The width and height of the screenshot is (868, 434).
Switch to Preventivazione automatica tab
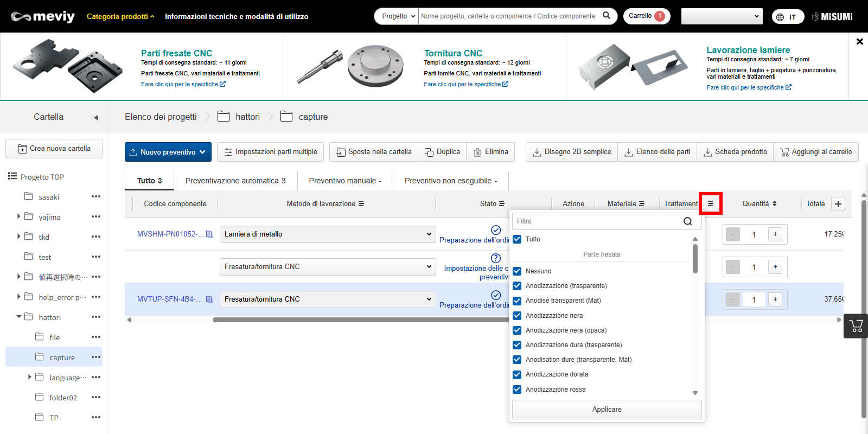pyautogui.click(x=235, y=181)
